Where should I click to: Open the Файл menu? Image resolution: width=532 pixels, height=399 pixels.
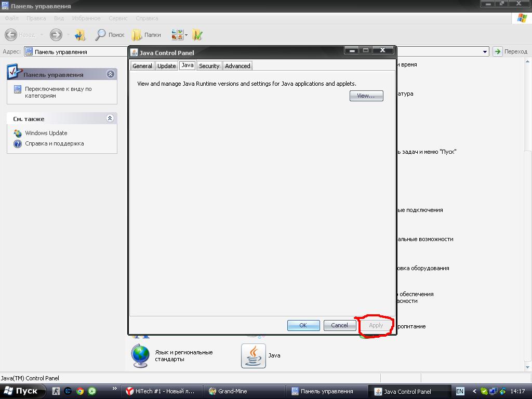11,18
